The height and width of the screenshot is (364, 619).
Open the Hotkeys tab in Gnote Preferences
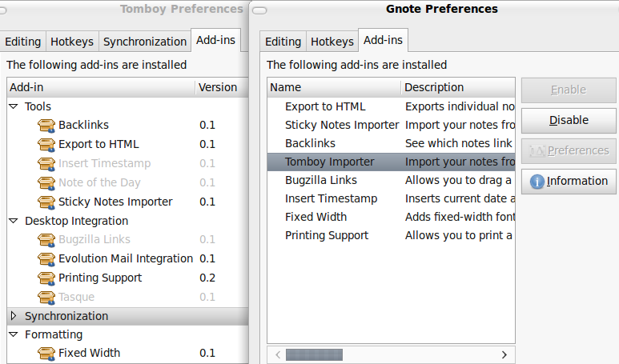pyautogui.click(x=332, y=42)
